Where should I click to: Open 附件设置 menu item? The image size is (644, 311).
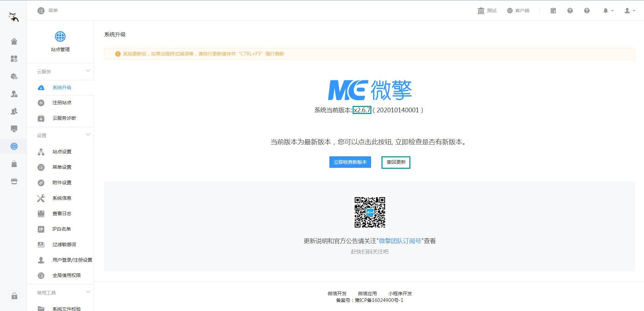62,183
